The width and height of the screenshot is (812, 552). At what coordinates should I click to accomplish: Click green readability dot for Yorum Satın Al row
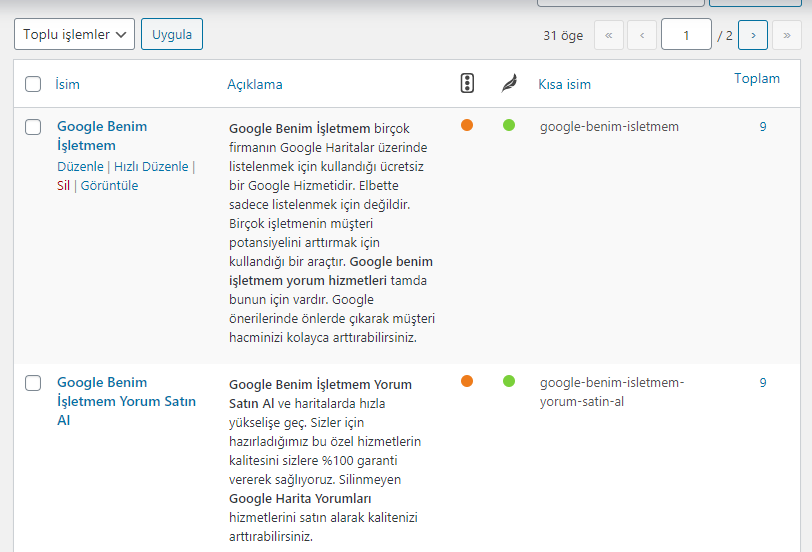(x=509, y=381)
